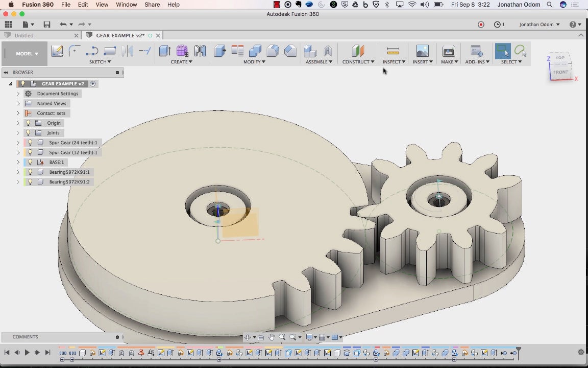Click the Create Form tool icon
Image resolution: width=588 pixels, height=368 pixels.
(x=182, y=51)
